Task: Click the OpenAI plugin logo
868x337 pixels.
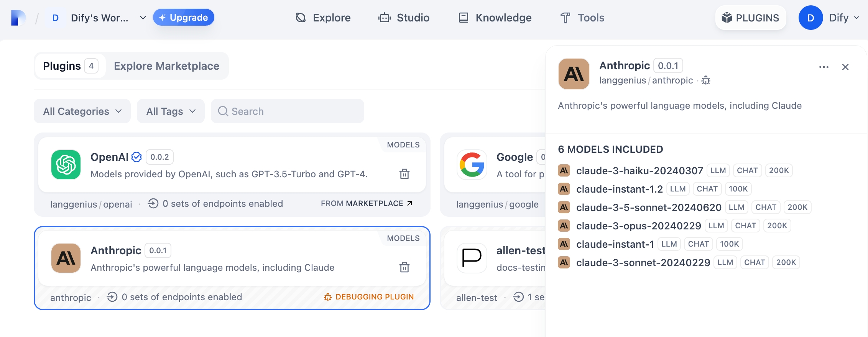Action: (x=66, y=165)
